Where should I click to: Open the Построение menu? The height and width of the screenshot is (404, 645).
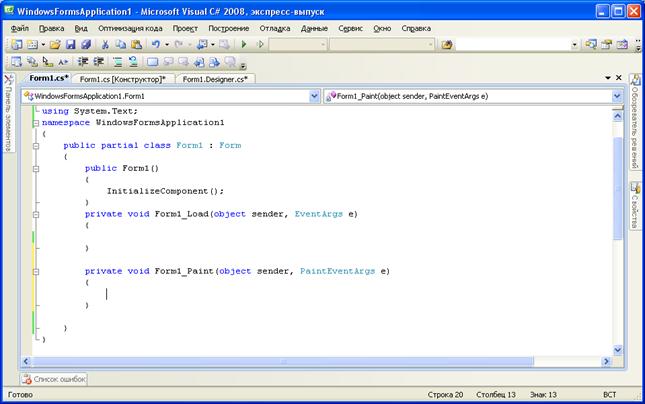(x=229, y=28)
